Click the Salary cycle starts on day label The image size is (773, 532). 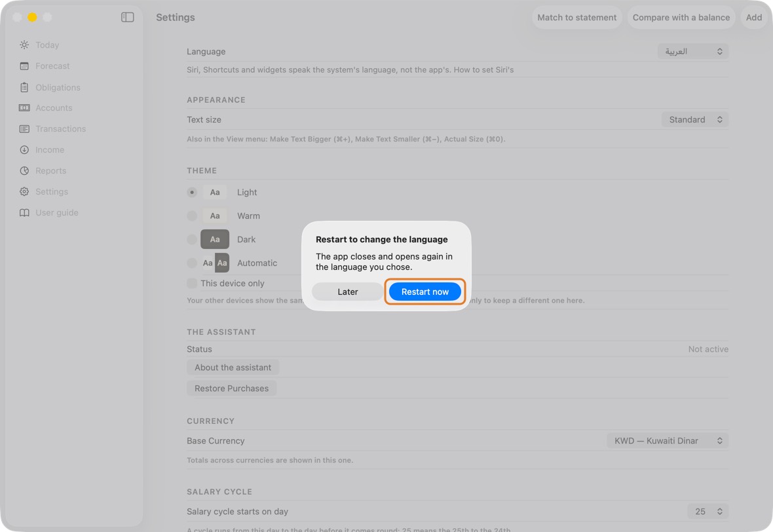pyautogui.click(x=238, y=512)
